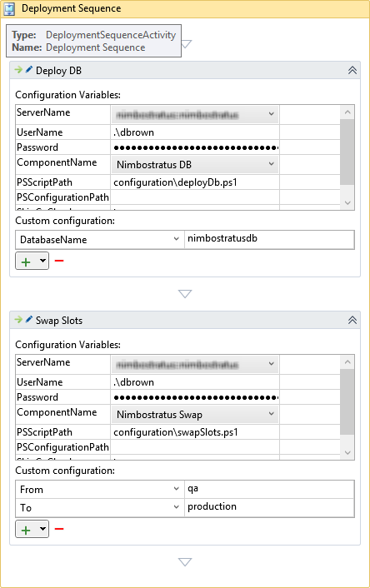This screenshot has height=588, width=370.
Task: Remove custom configuration with red minus in Swap Slots
Action: pos(59,529)
